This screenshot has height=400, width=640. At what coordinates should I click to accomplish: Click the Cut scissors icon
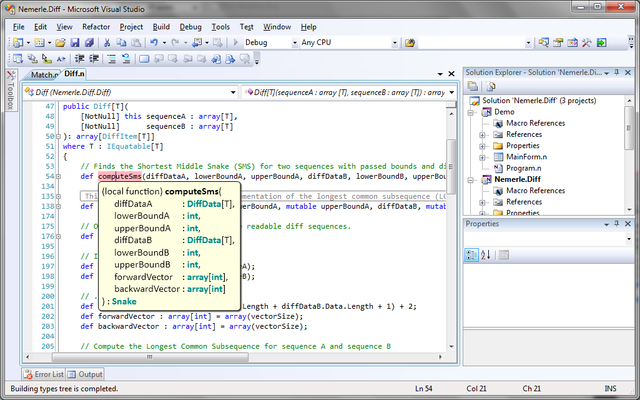pos(105,43)
